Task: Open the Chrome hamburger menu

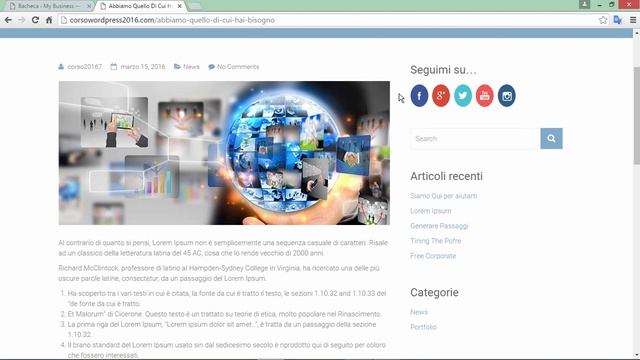Action: pos(633,20)
